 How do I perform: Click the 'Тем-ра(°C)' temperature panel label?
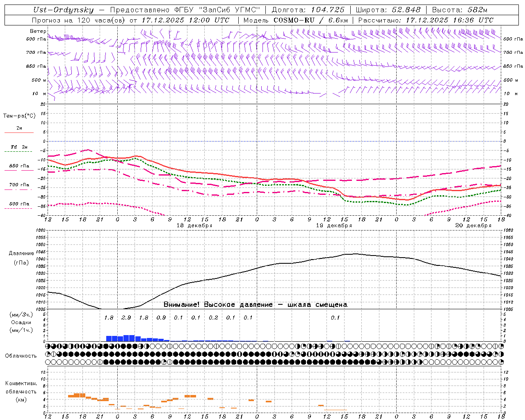(19, 116)
